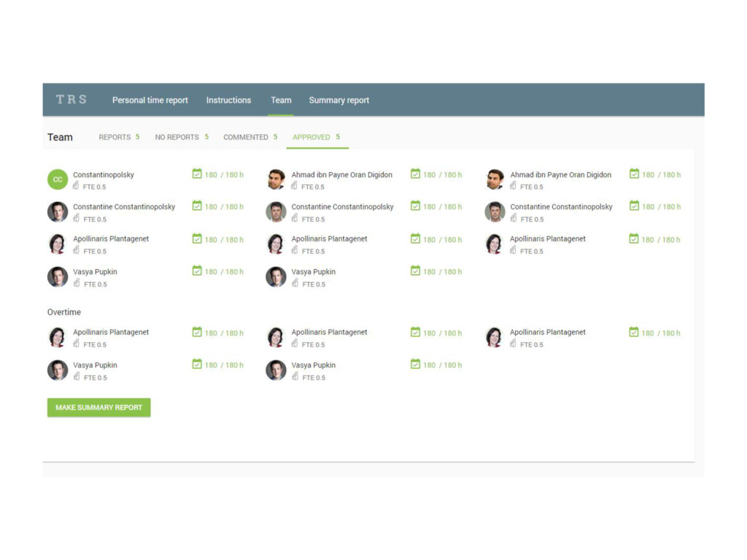
Task: Open Apollinaris Plantagenet, middle column above Overtime
Action: (x=329, y=238)
